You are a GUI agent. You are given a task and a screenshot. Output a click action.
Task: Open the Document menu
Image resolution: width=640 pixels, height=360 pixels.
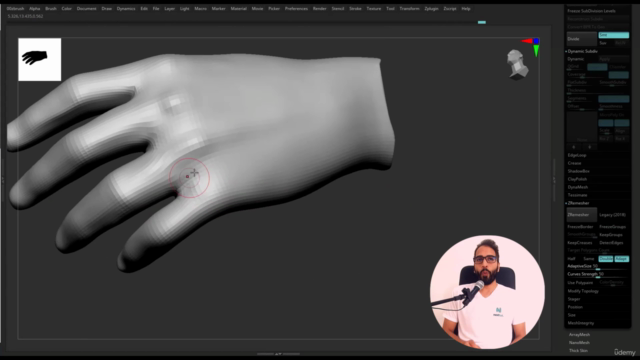click(x=87, y=9)
